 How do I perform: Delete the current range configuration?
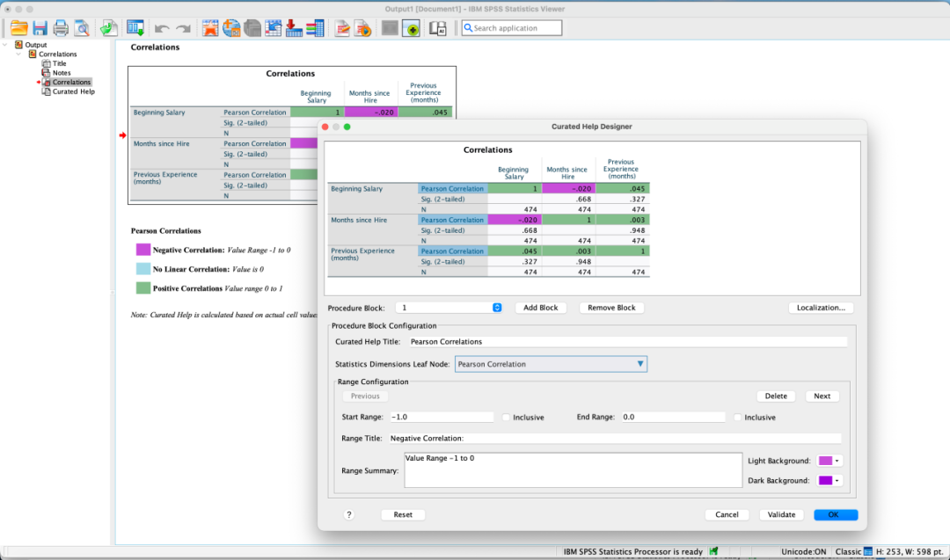(x=776, y=396)
